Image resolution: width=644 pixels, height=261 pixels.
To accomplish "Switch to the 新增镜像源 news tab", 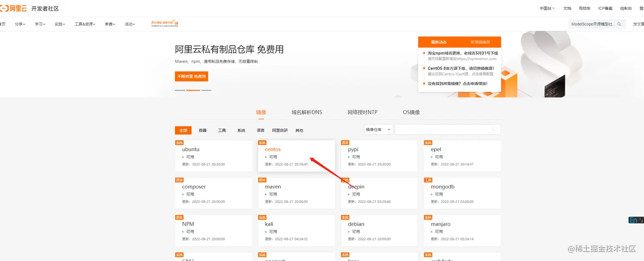I will coord(480,42).
